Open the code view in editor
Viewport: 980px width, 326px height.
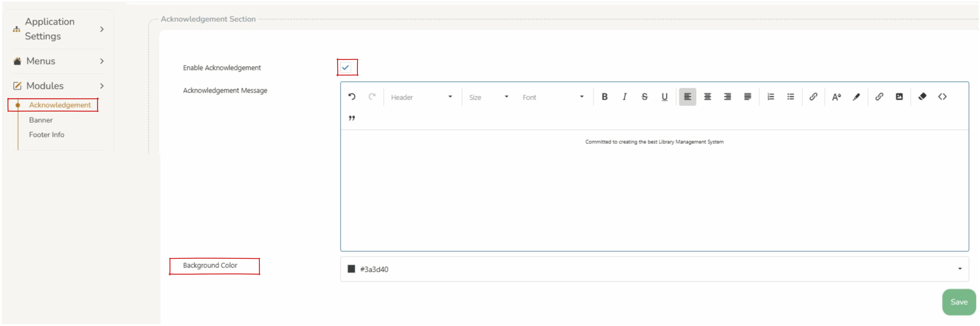[942, 97]
